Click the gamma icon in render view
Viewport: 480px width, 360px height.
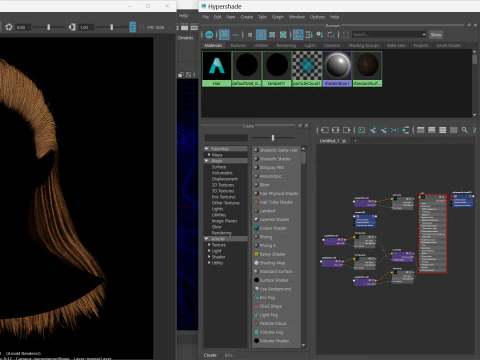pyautogui.click(x=72, y=27)
